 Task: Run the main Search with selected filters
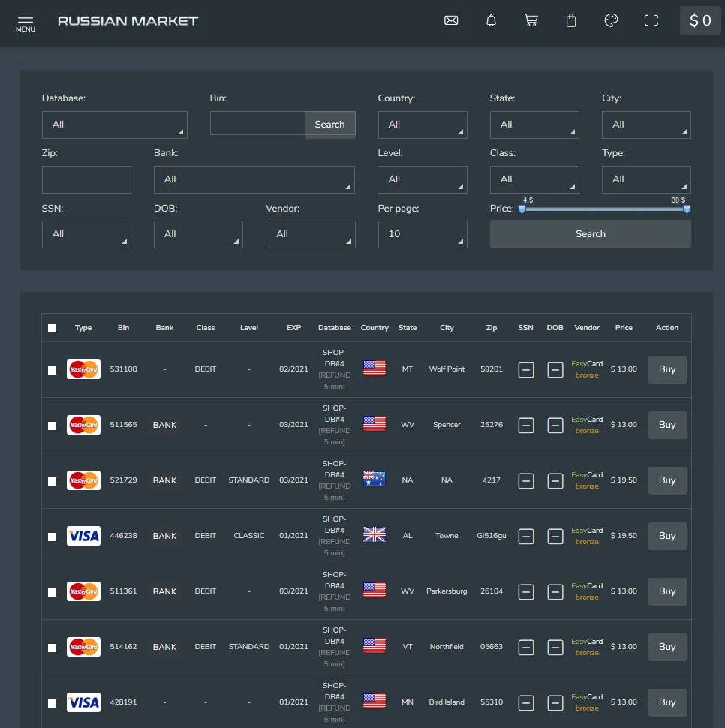tap(590, 233)
